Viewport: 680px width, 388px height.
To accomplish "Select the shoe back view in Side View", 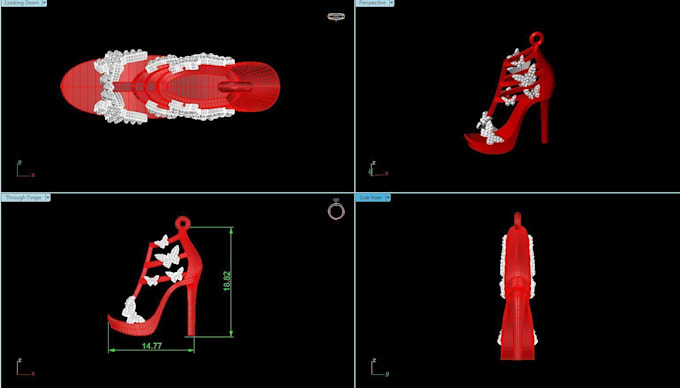I will [x=518, y=286].
